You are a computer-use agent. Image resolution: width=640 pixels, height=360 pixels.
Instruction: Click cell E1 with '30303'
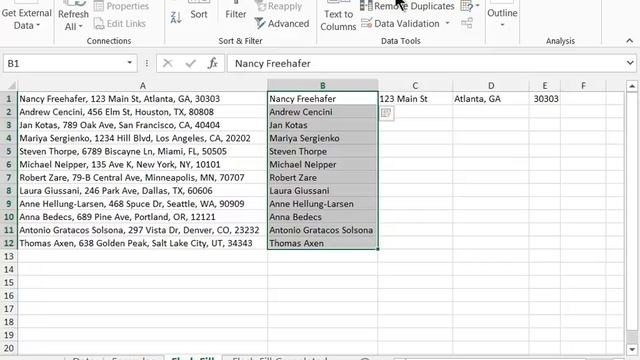(545, 99)
